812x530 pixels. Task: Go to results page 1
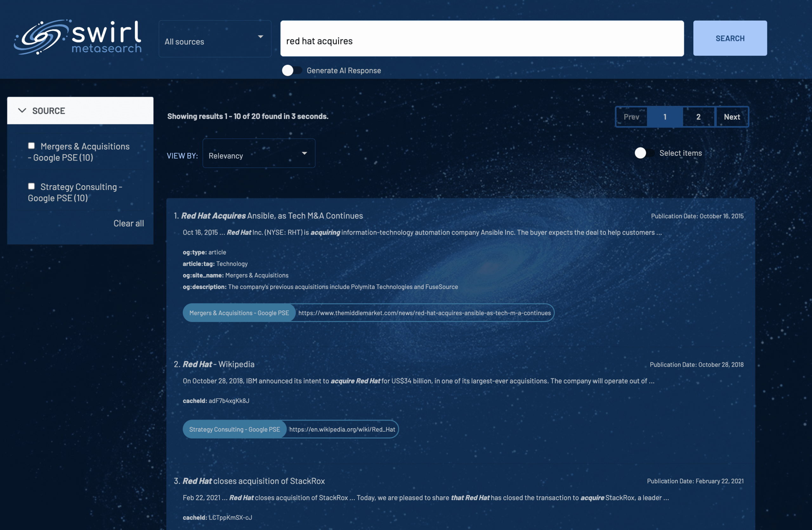point(665,117)
